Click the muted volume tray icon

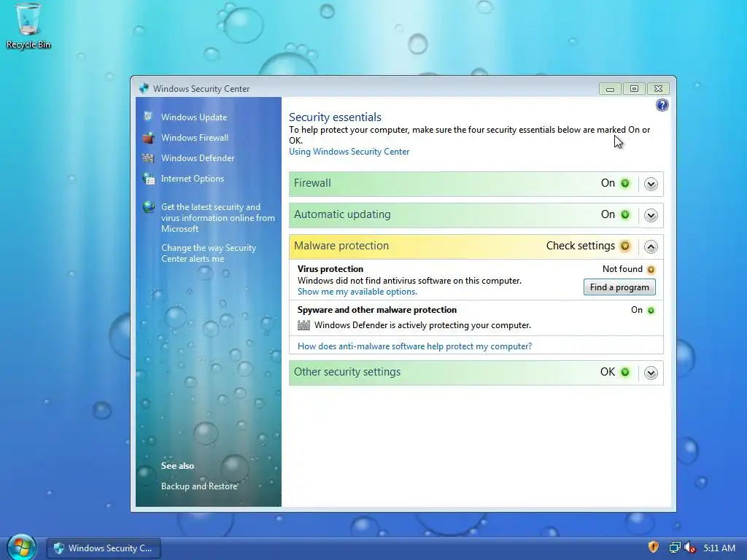point(689,548)
